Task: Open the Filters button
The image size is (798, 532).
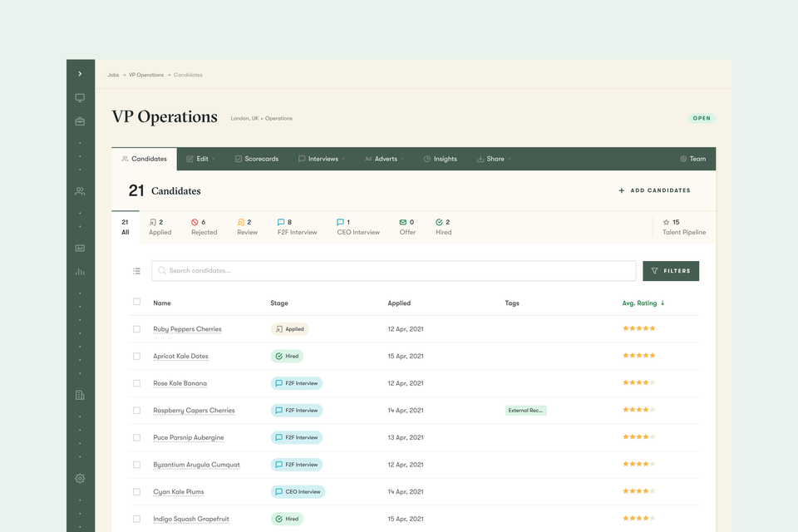Action: [671, 271]
